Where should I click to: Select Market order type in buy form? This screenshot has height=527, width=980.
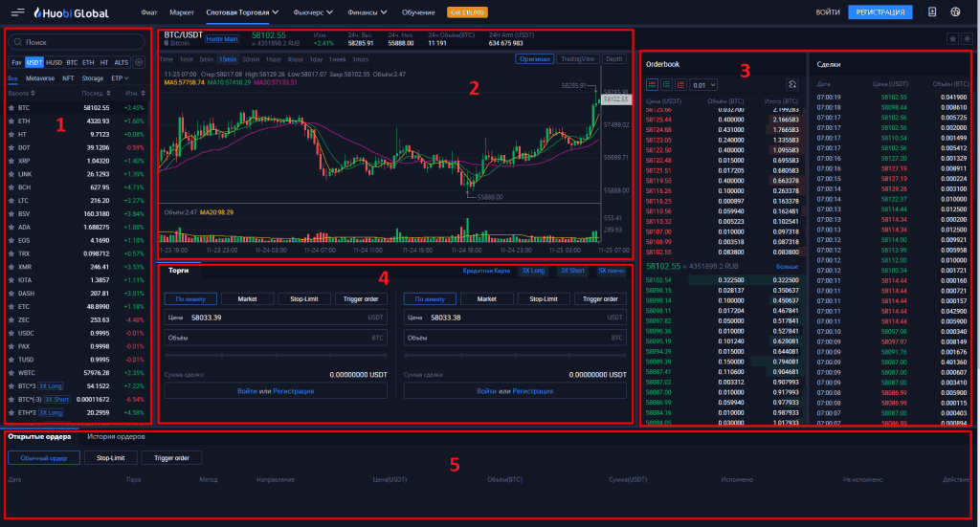(248, 299)
